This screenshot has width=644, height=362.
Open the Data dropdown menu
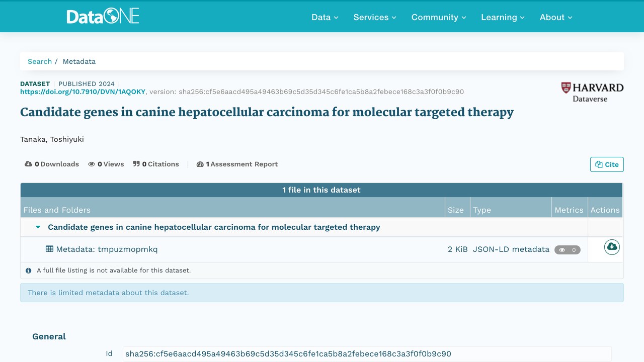[x=325, y=17]
